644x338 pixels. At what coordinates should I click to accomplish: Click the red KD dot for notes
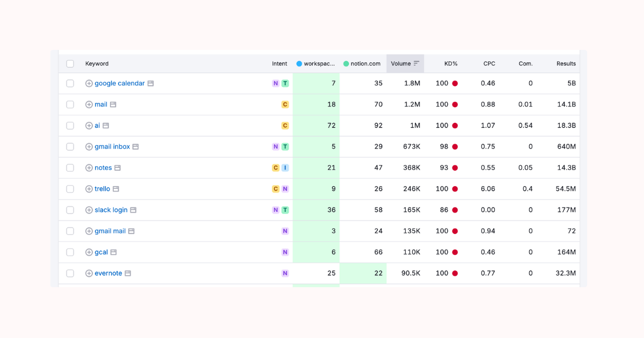point(455,168)
